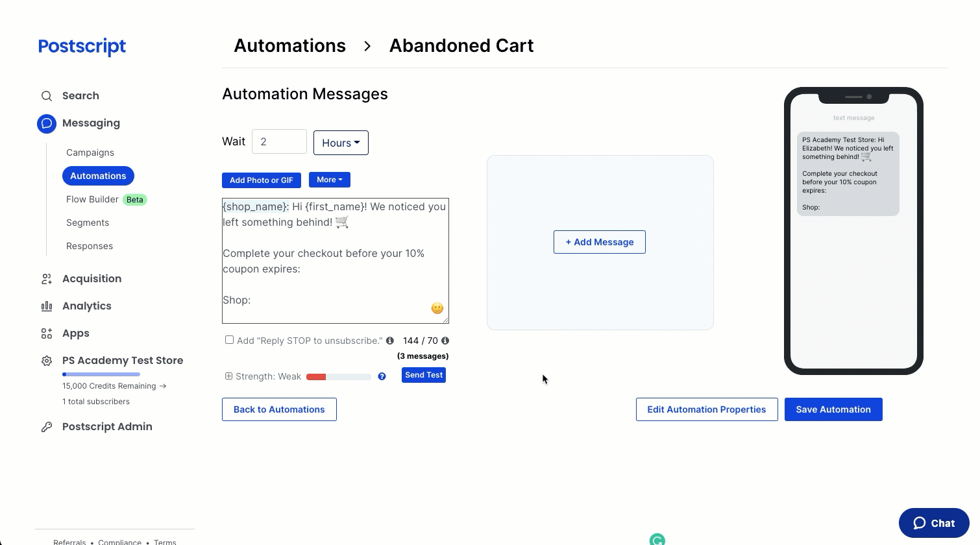Click the + Add Message button
Screen dimensions: 980x545
click(x=600, y=242)
